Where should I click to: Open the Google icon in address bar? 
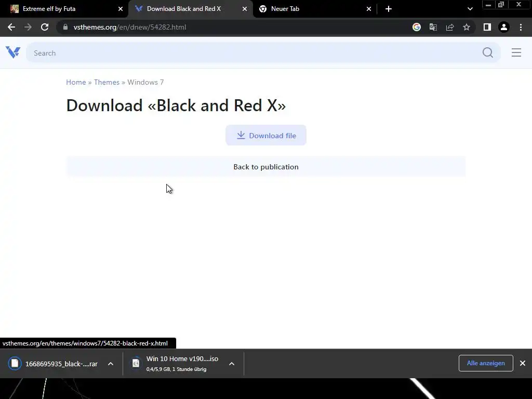(416, 27)
